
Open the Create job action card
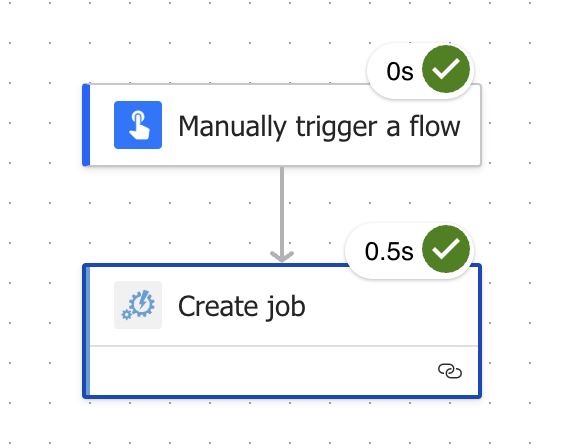282,331
